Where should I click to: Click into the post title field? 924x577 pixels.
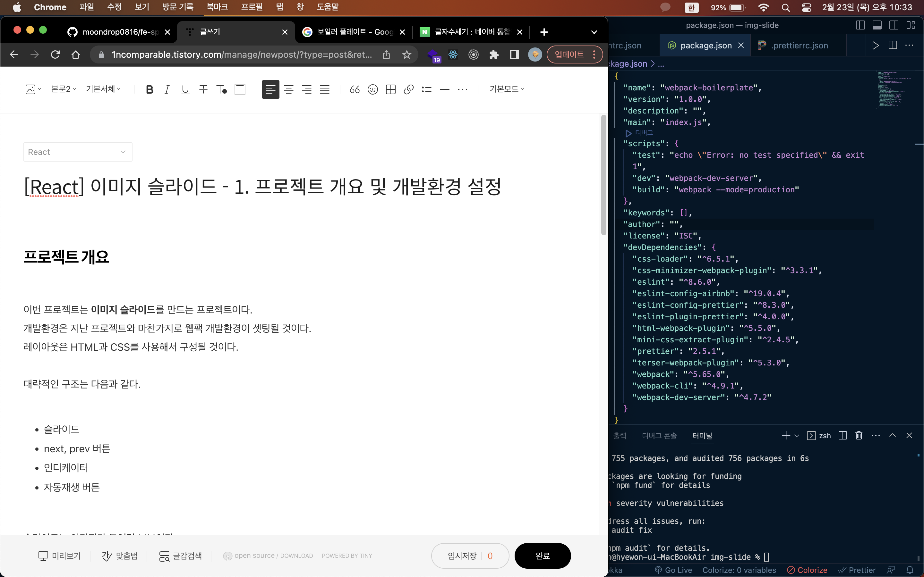262,187
